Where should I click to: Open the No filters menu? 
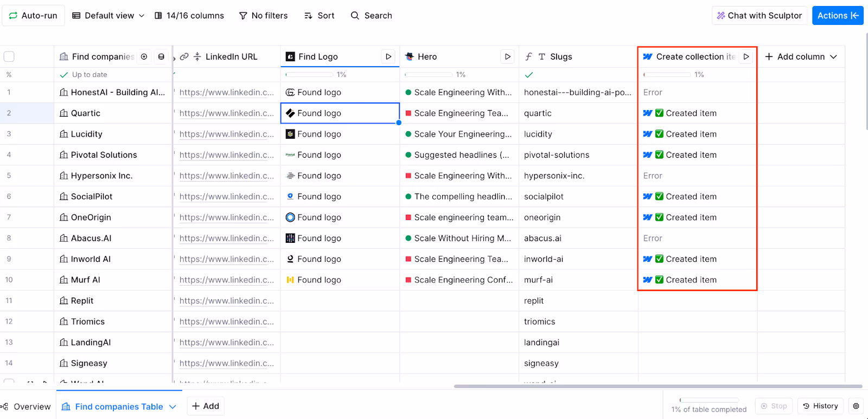(x=264, y=16)
